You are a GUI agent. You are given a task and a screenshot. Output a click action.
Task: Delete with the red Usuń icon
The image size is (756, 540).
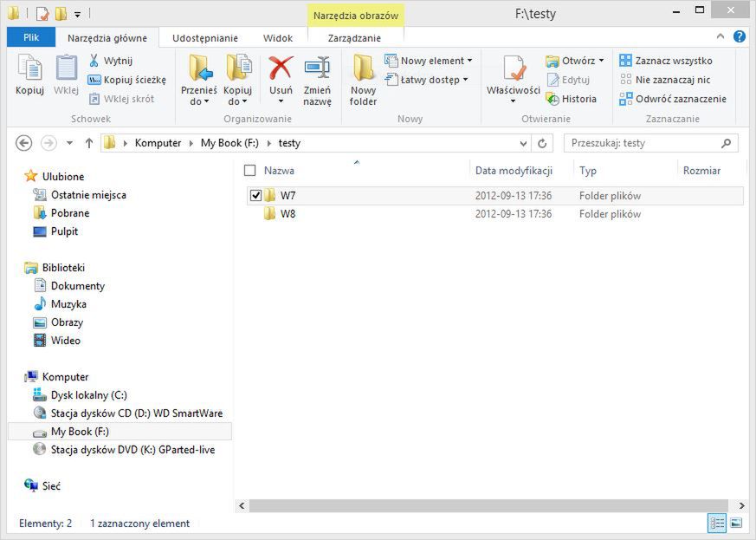point(281,68)
